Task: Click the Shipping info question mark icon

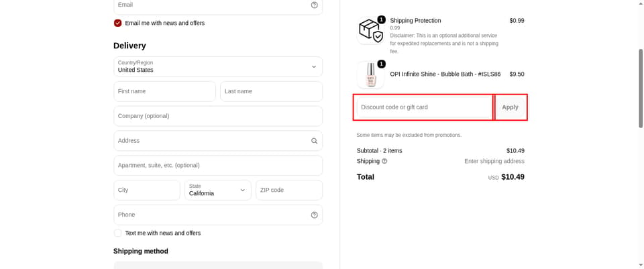Action: (384, 161)
